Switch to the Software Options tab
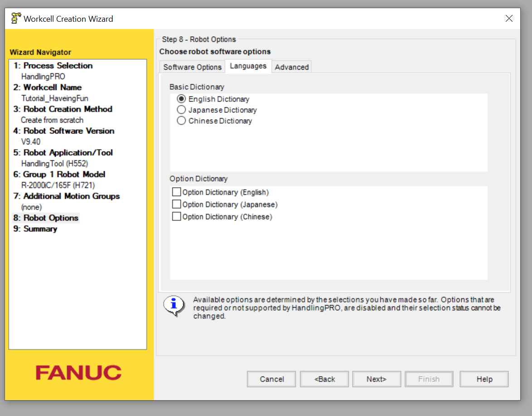Viewport: 532px width, 416px height. pyautogui.click(x=193, y=67)
